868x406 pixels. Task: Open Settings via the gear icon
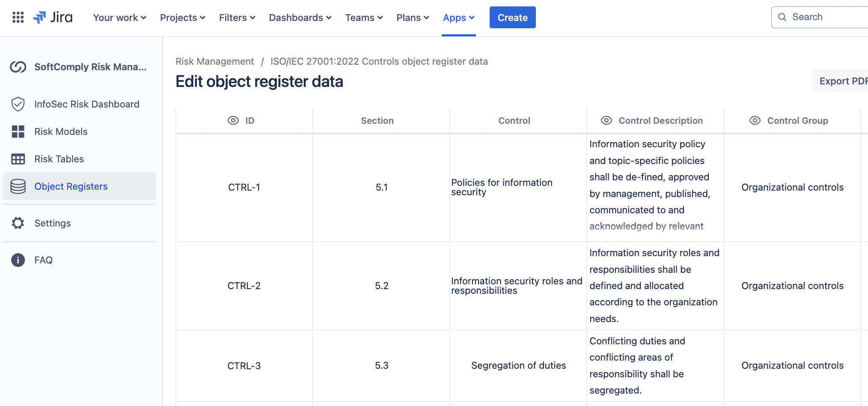coord(18,223)
